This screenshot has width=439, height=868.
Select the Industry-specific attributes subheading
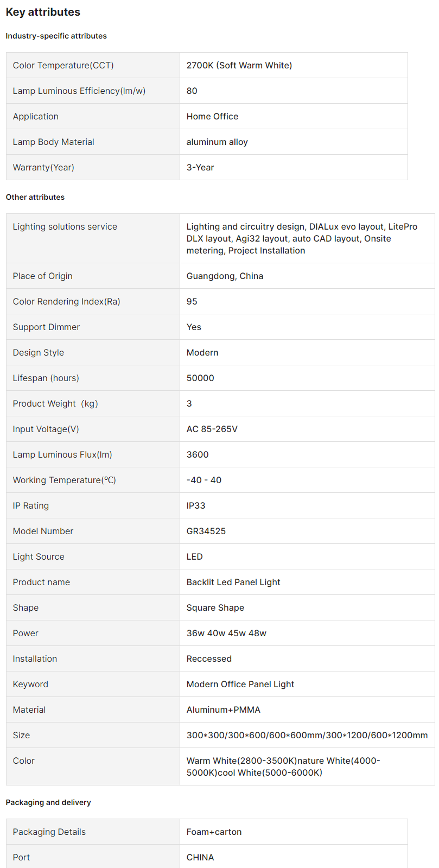click(56, 36)
